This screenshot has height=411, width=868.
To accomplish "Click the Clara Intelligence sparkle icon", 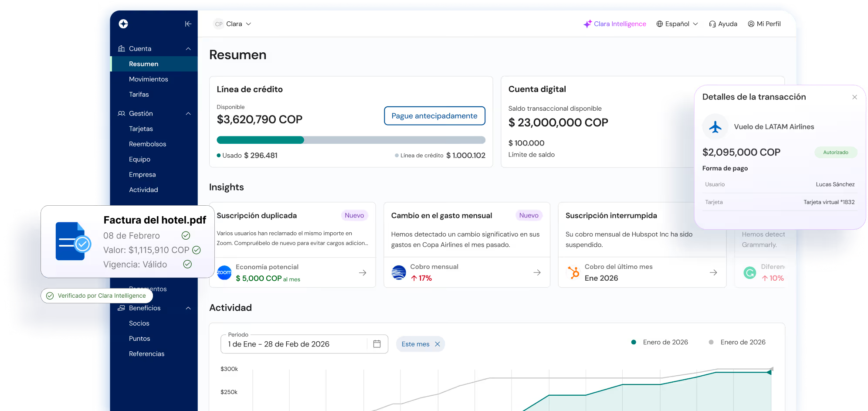I will [588, 24].
